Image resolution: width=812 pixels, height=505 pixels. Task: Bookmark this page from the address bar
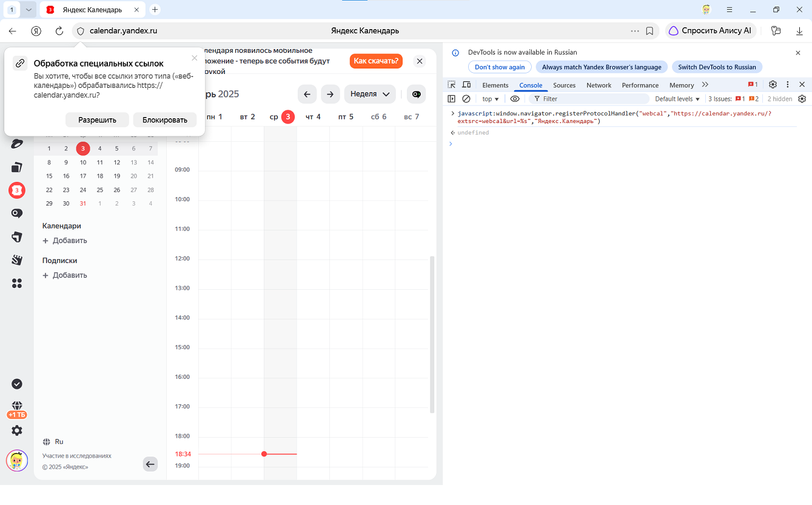coord(649,31)
